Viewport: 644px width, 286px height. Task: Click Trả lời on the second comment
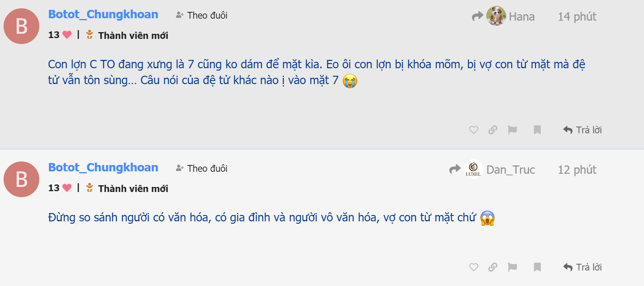[582, 267]
